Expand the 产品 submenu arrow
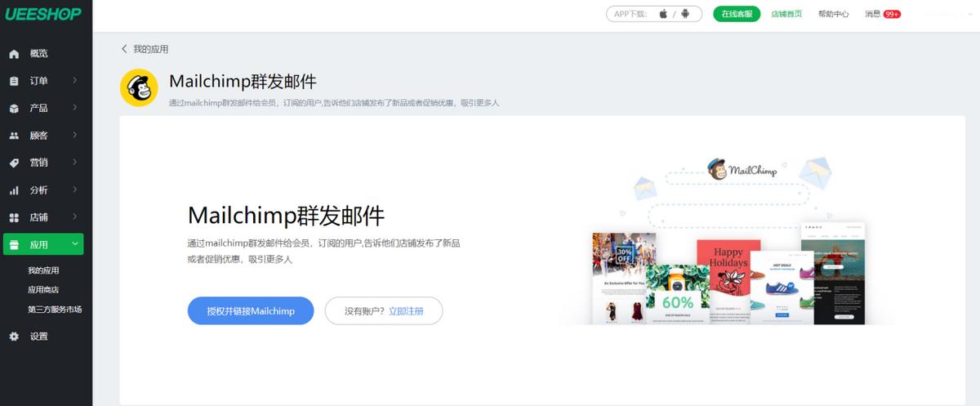This screenshot has height=406, width=980. [x=74, y=108]
